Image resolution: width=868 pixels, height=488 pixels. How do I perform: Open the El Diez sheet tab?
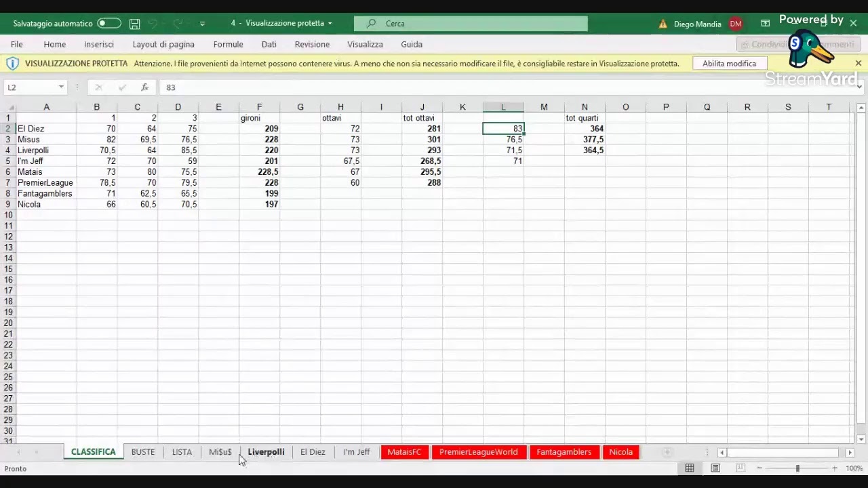[x=313, y=452]
